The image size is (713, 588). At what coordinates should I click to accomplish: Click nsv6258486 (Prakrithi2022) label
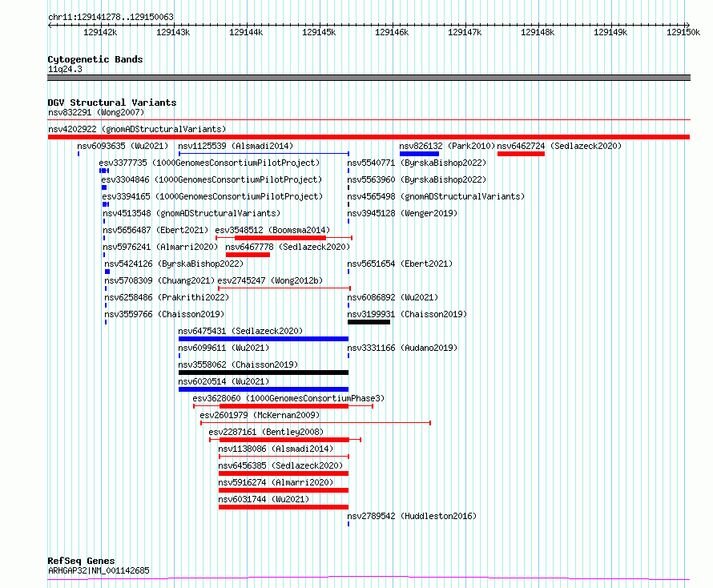pos(167,297)
